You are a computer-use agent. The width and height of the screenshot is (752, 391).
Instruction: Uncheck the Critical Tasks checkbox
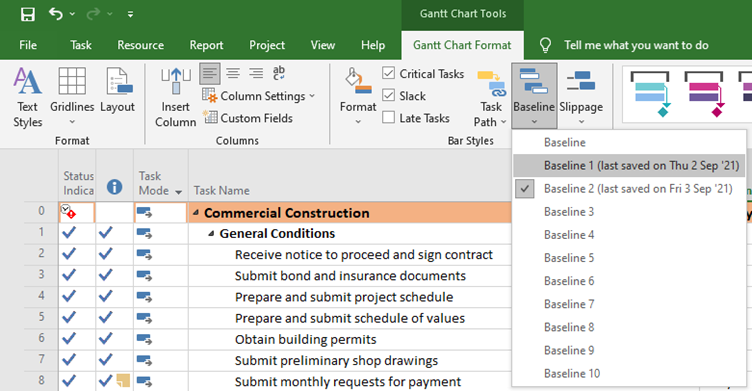point(388,73)
